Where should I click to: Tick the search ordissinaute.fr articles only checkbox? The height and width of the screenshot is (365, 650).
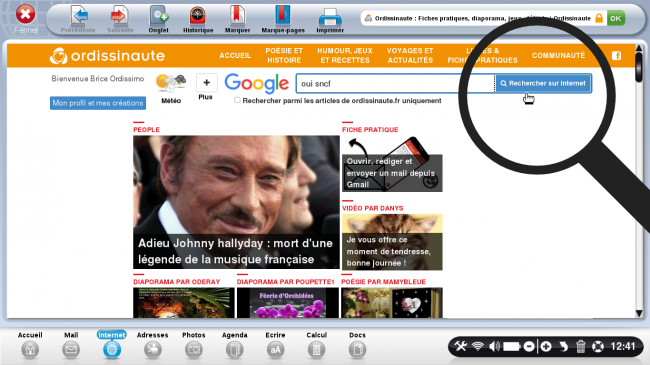click(237, 100)
